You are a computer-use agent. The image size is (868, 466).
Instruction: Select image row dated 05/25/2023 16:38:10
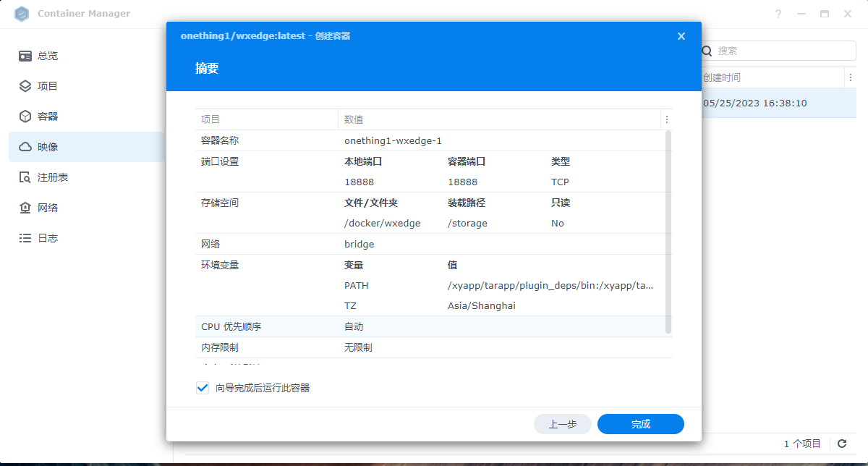tap(779, 103)
